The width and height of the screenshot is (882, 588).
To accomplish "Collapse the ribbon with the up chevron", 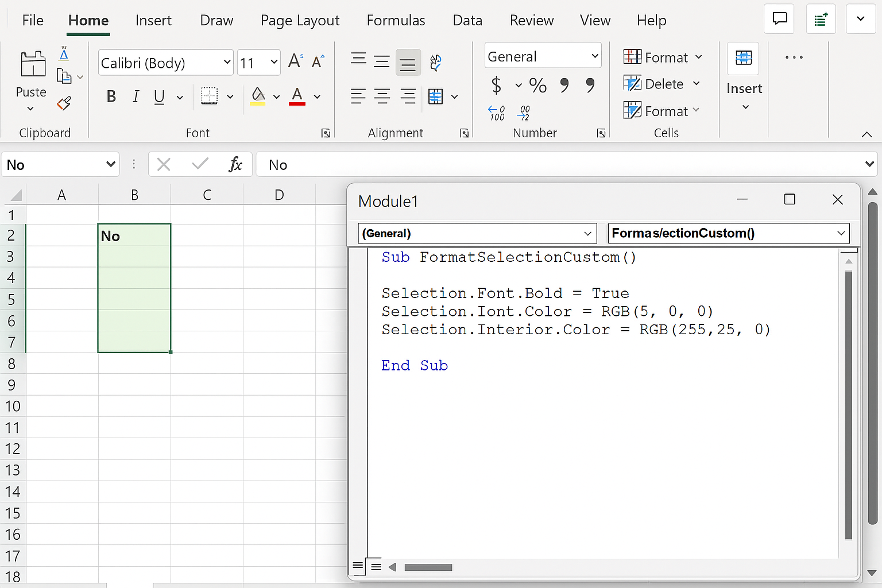I will (x=866, y=134).
